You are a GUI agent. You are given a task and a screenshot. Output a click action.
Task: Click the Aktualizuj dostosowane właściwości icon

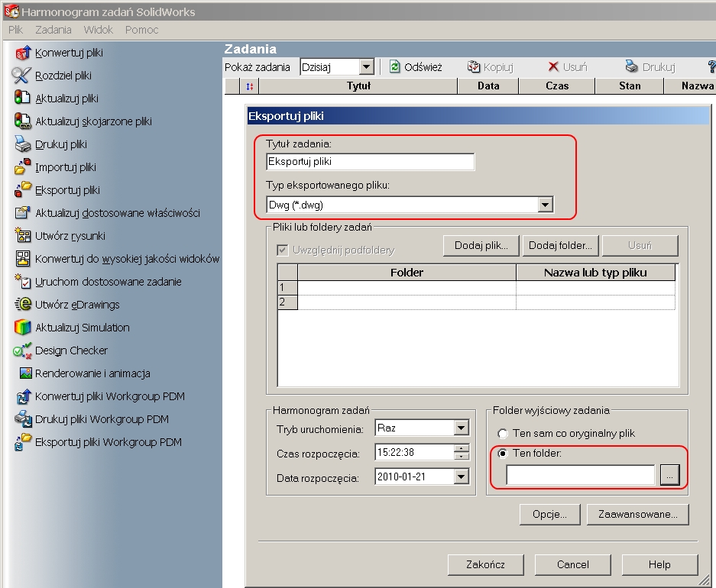click(x=22, y=212)
